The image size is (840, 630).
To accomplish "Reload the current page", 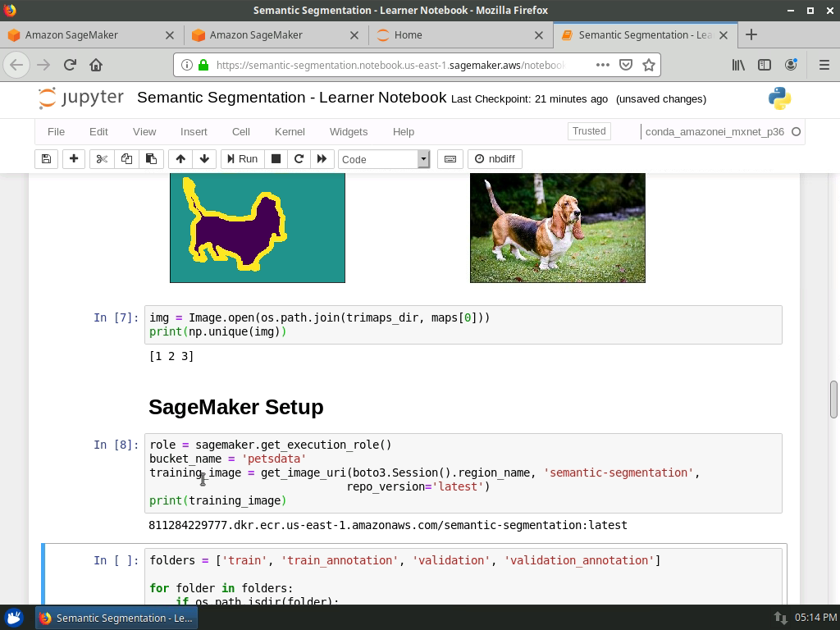I will [70, 65].
